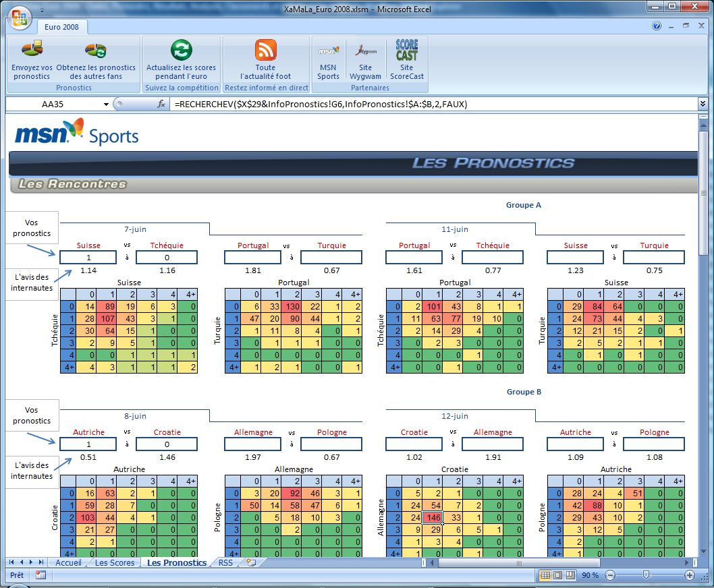Image resolution: width=714 pixels, height=588 pixels.
Task: Click the macro record icon in status bar
Action: pyautogui.click(x=40, y=575)
